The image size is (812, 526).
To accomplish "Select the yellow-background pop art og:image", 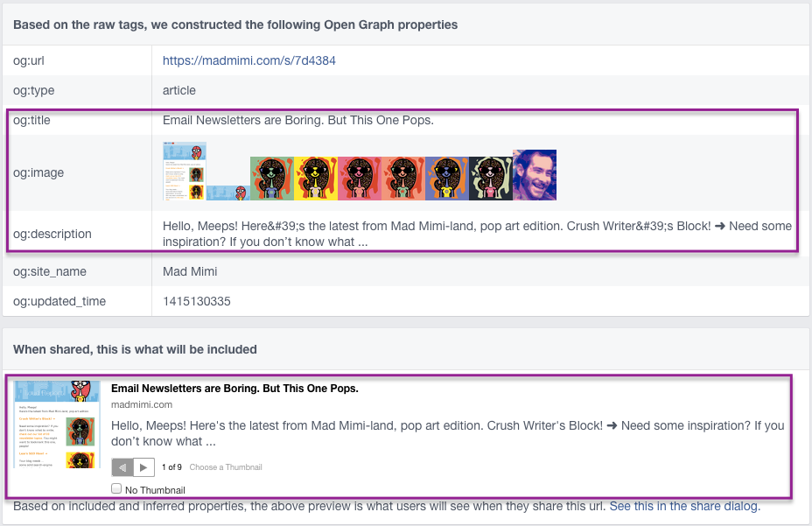I will pyautogui.click(x=316, y=179).
